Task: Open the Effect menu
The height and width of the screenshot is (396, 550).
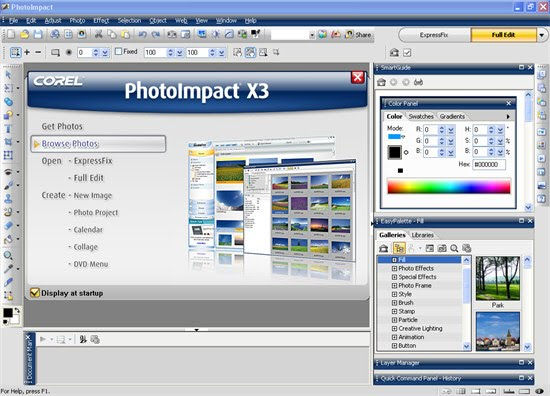Action: coord(101,21)
